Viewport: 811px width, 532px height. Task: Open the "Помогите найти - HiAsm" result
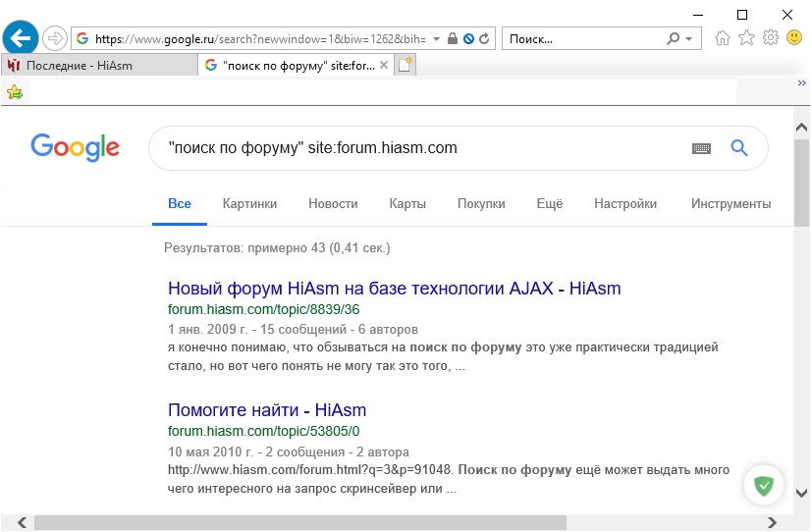click(267, 410)
